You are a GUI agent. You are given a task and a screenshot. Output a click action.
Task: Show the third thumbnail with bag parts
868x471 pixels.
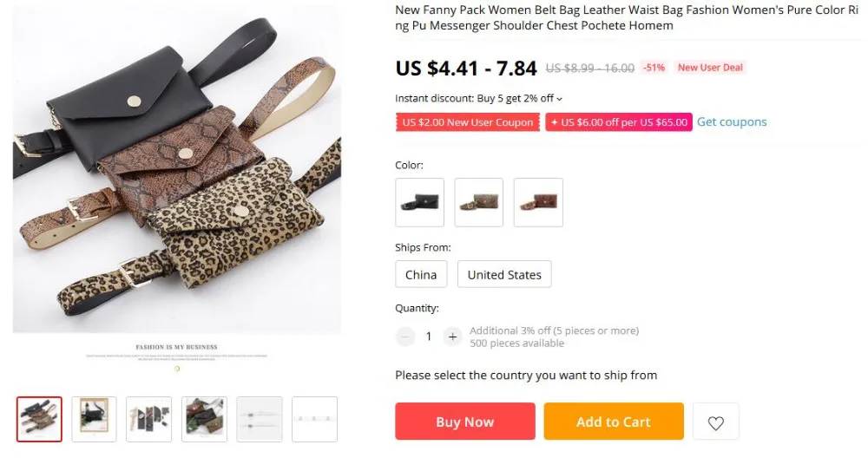[x=149, y=419]
